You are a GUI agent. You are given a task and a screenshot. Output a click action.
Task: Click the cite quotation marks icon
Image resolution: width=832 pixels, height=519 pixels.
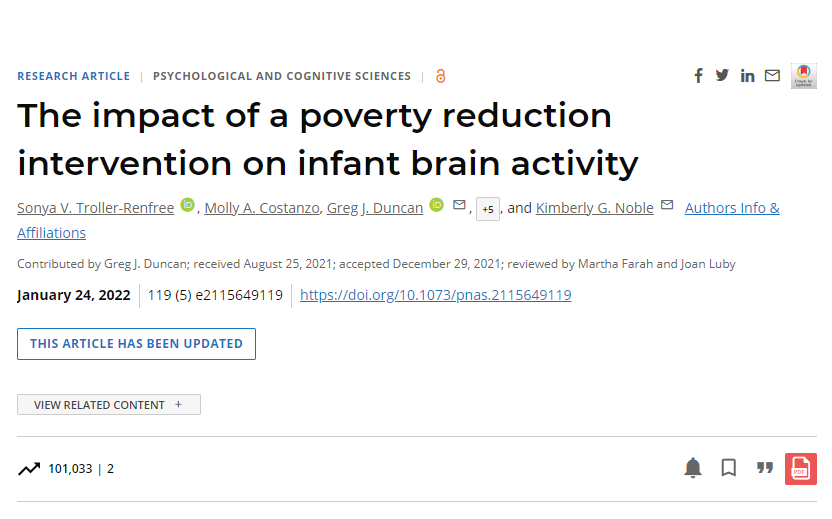pos(765,468)
